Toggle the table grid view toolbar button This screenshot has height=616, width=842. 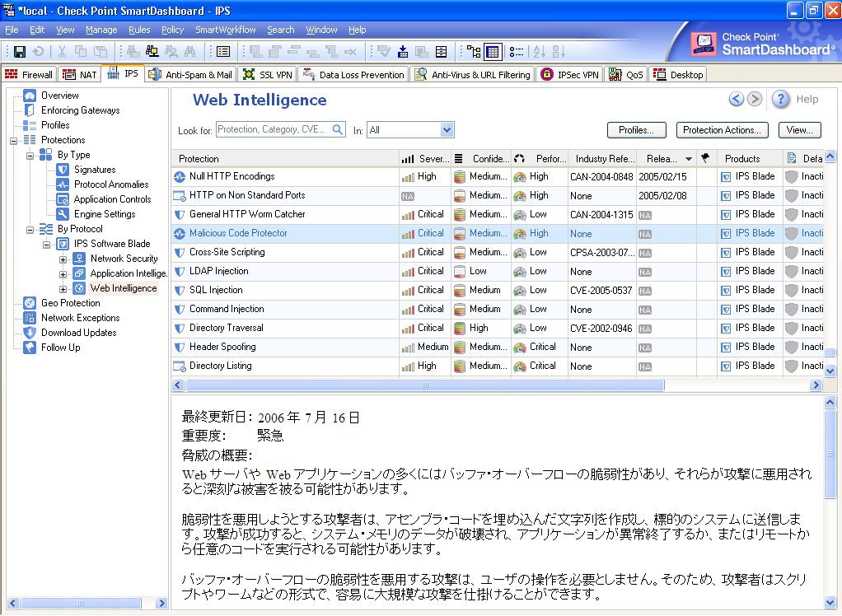pyautogui.click(x=492, y=52)
